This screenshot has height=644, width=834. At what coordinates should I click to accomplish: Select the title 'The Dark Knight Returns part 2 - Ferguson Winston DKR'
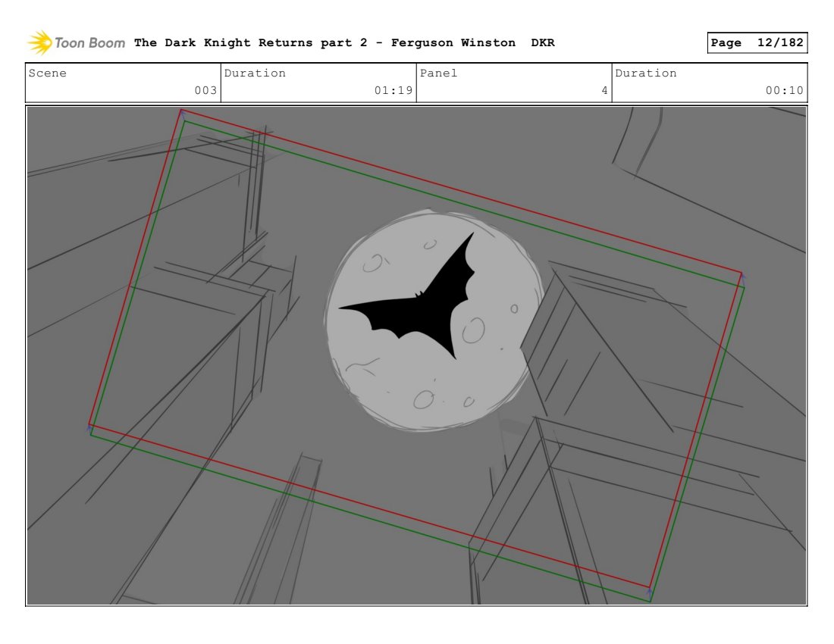tap(344, 42)
